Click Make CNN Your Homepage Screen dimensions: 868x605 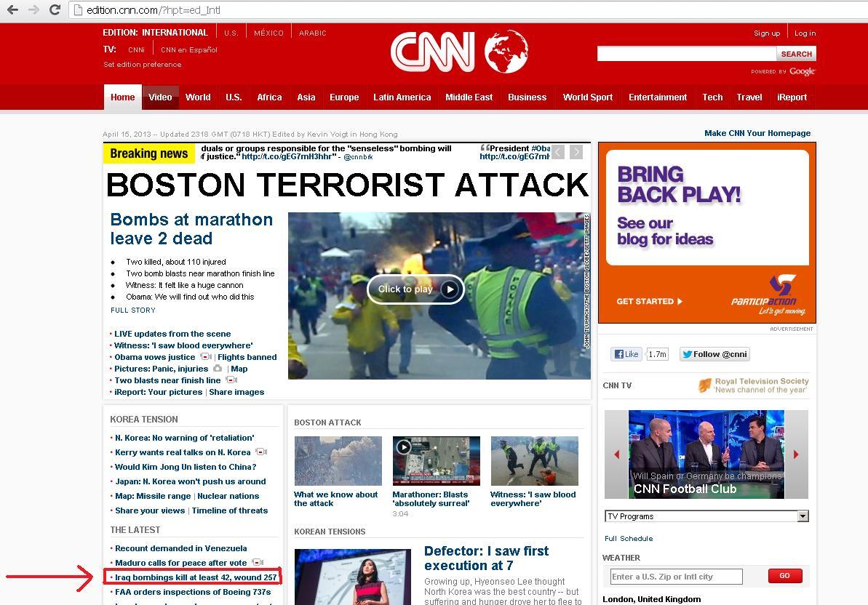(757, 133)
